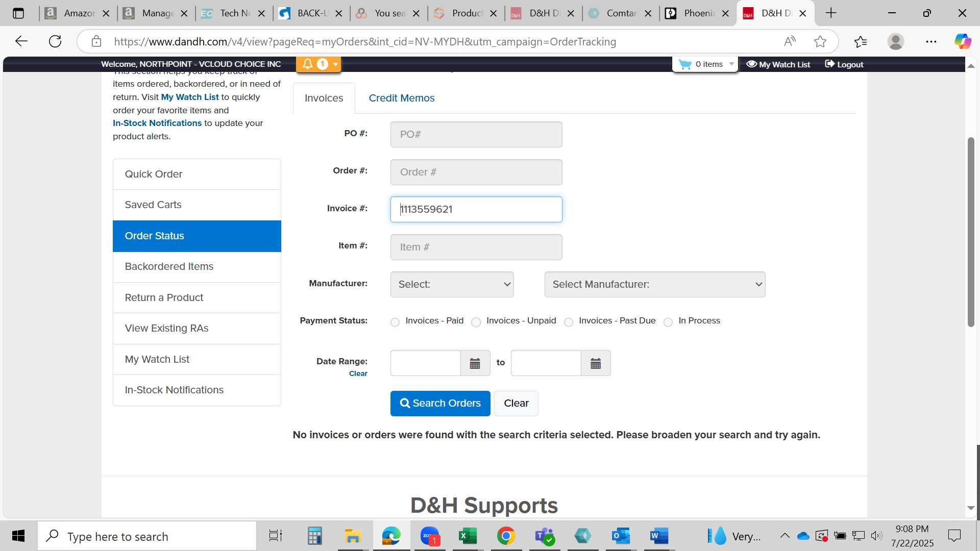Select Invoices - Paid radio button
This screenshot has width=980, height=551.
395,322
